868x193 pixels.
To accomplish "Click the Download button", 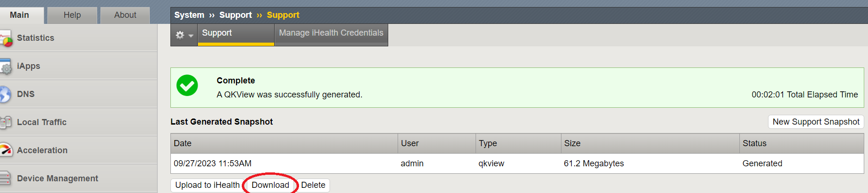I will pos(270,185).
